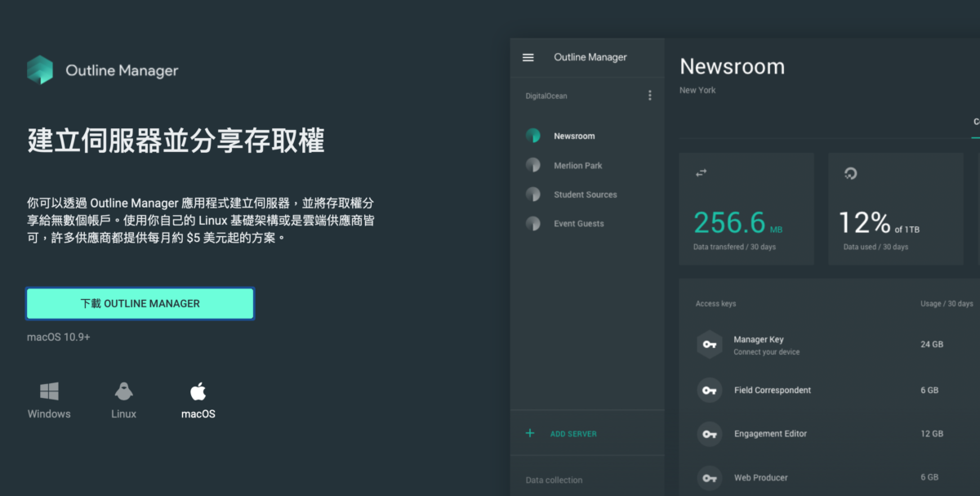Click the 建立伺服器並分享存取權 heading

coord(176,141)
